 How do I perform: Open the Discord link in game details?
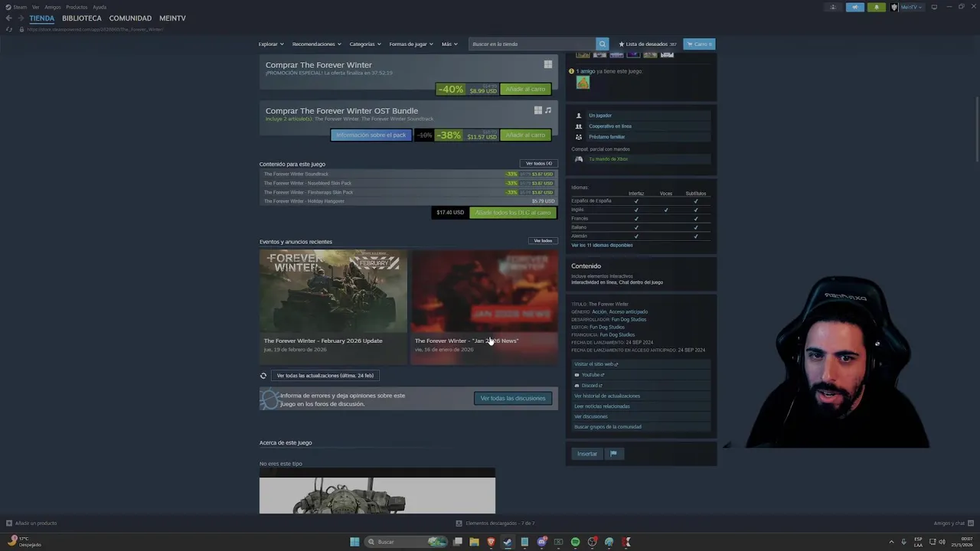(x=589, y=386)
